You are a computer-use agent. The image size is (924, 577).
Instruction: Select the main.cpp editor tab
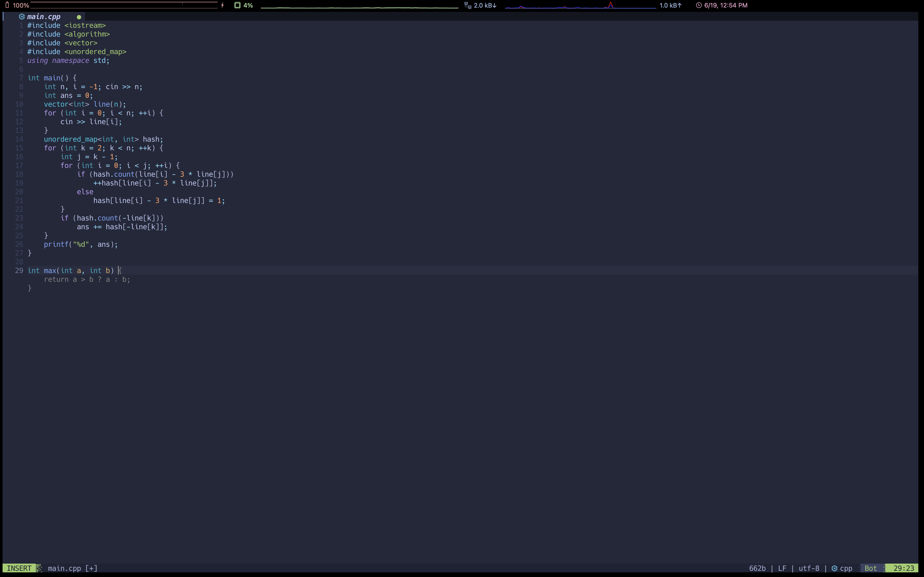click(x=44, y=16)
